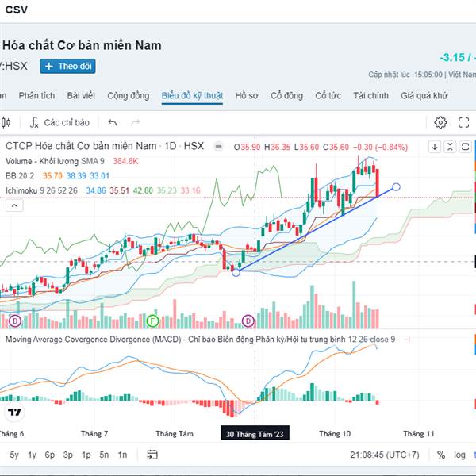Open the Cổ đông tab
This screenshot has width=476, height=476.
tap(286, 96)
